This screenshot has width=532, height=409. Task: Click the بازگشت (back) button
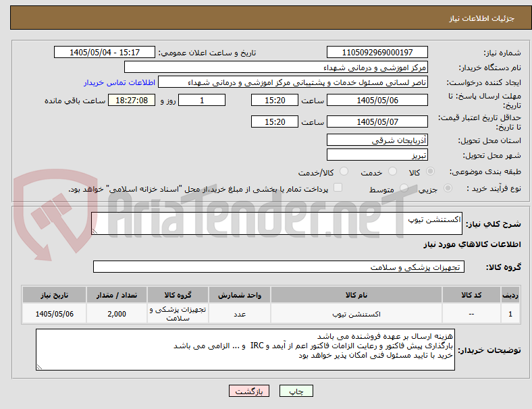click(249, 391)
